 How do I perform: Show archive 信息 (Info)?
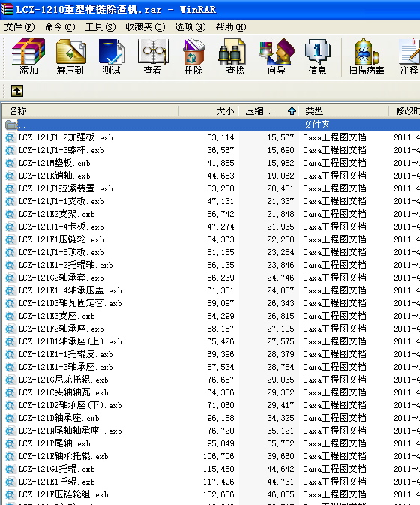(x=317, y=57)
